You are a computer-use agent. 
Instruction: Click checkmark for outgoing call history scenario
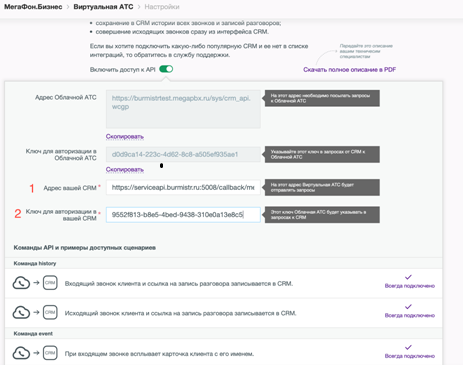[x=408, y=307]
